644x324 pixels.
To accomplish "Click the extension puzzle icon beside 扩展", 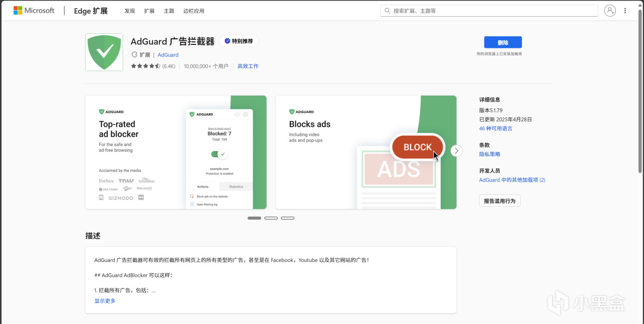I will [134, 55].
